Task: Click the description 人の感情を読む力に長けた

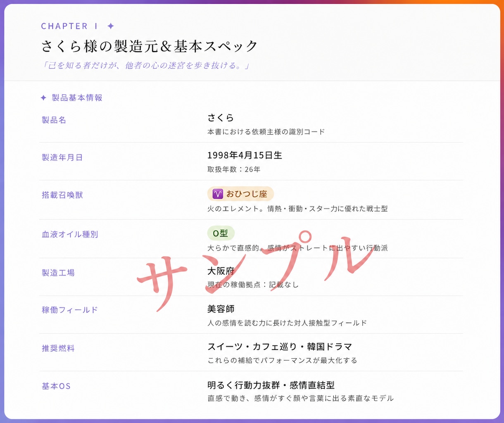Action: pos(287,323)
